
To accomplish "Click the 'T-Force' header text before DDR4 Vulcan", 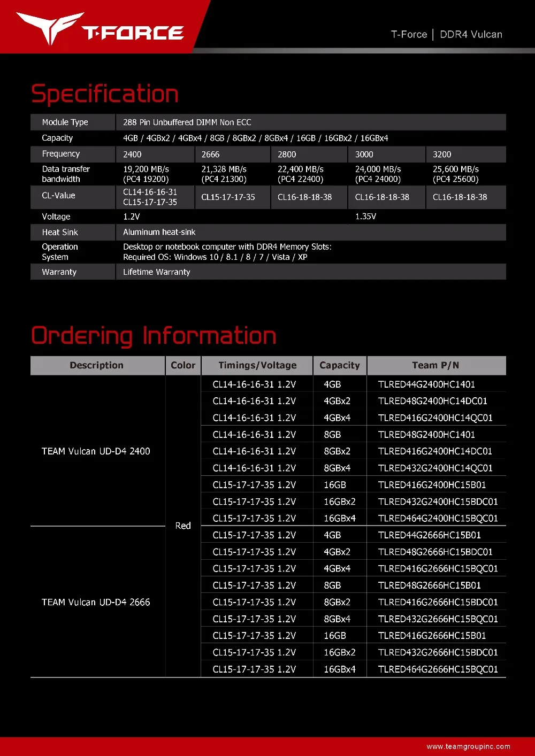I will pyautogui.click(x=409, y=34).
